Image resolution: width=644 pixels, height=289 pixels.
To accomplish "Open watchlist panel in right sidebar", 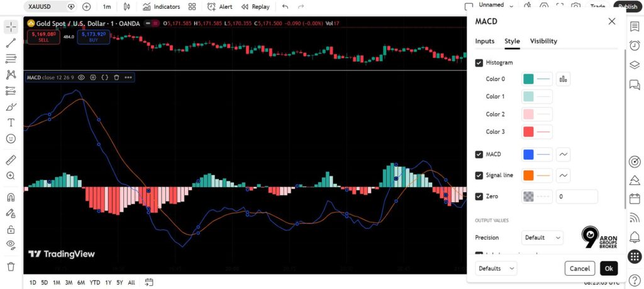I will (x=635, y=26).
